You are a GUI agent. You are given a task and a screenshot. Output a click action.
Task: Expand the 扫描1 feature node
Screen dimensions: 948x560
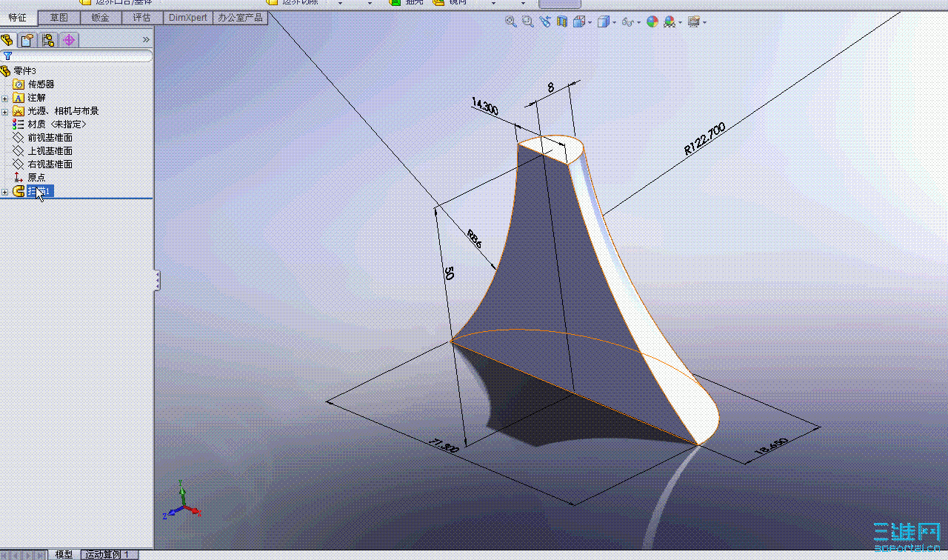point(5,192)
